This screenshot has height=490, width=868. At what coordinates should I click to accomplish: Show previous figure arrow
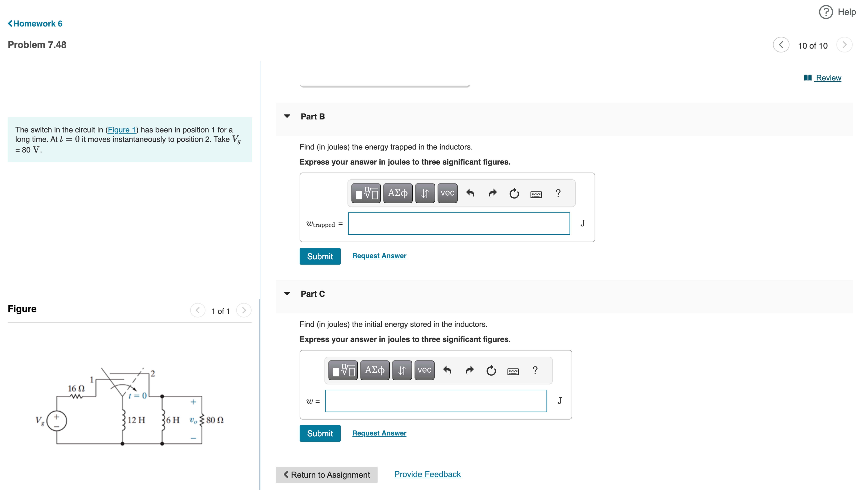(198, 310)
